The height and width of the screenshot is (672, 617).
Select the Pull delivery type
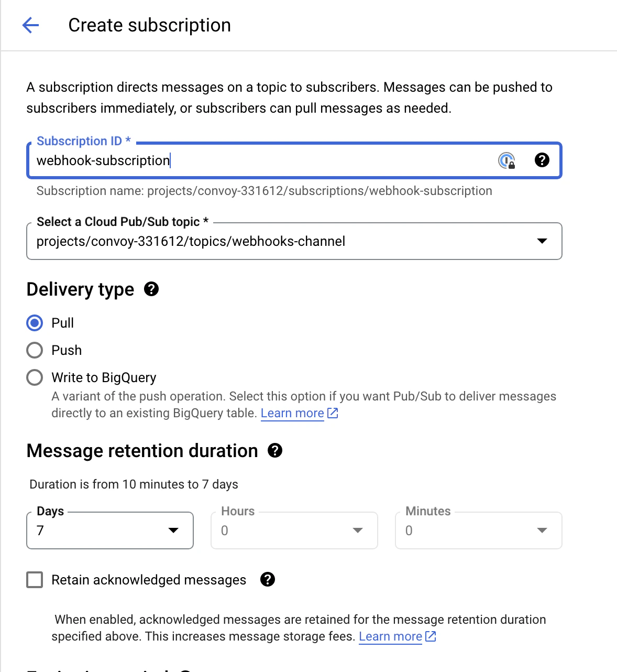(x=34, y=323)
